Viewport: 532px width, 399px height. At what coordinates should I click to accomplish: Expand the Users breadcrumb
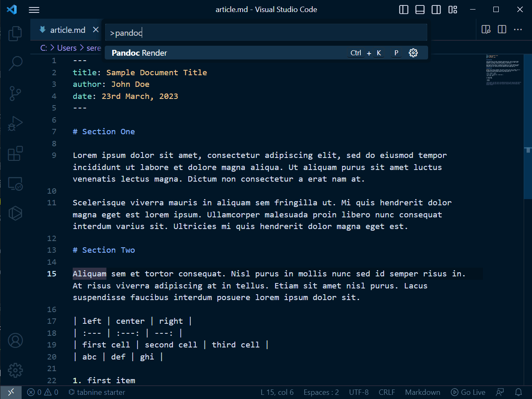67,48
